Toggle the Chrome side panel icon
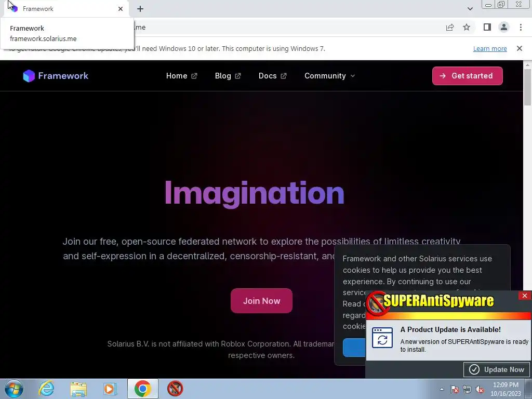This screenshot has height=399, width=532. click(487, 27)
